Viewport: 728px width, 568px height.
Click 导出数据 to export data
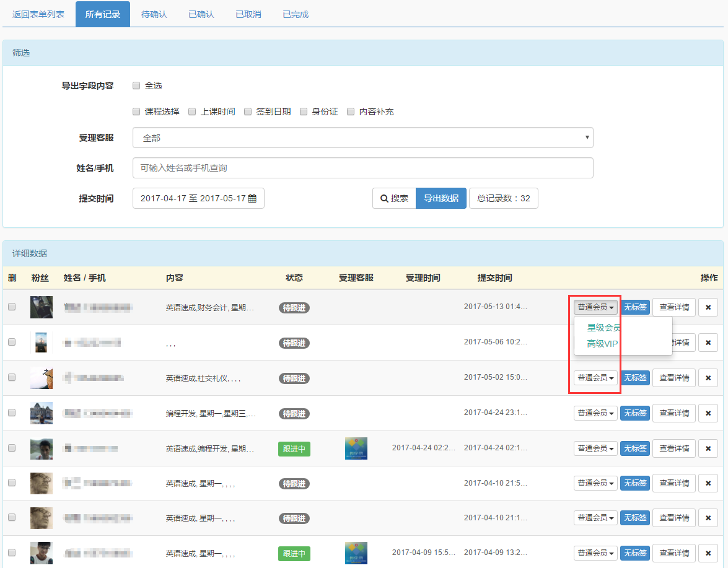441,198
